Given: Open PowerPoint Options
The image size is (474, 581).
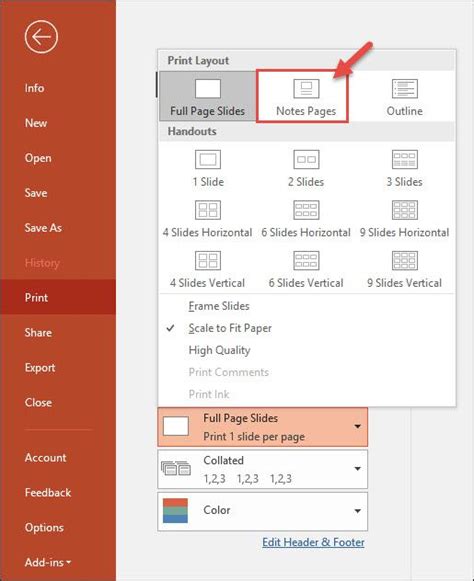Looking at the screenshot, I should point(44,528).
